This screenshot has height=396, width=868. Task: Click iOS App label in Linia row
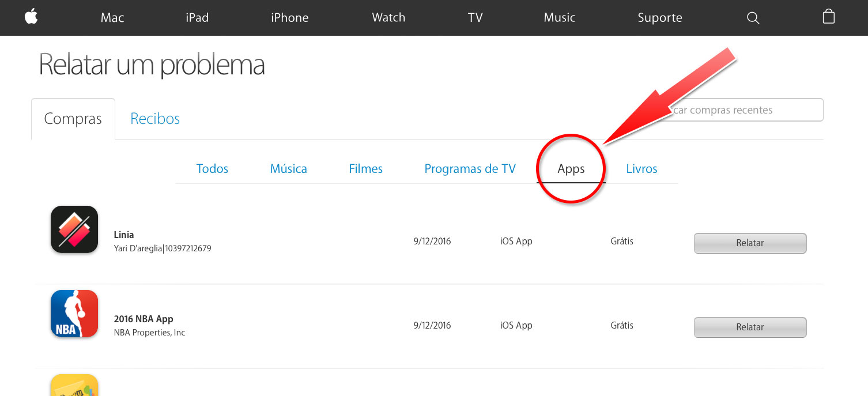point(516,242)
